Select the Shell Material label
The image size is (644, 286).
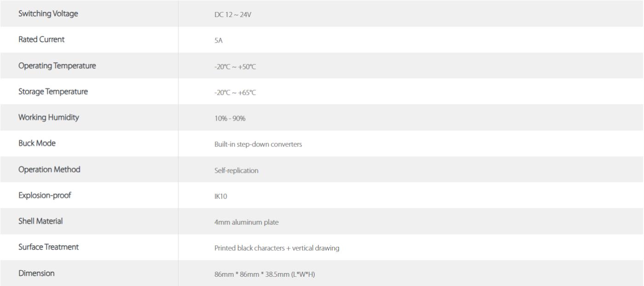40,221
